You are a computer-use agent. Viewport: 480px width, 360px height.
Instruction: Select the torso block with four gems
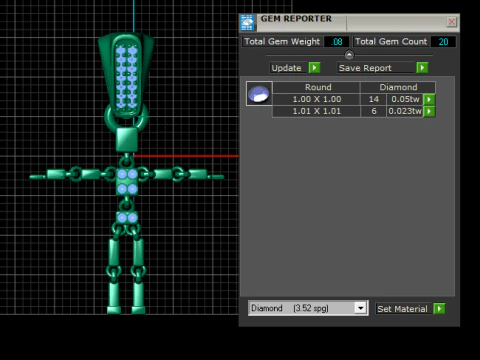(127, 181)
